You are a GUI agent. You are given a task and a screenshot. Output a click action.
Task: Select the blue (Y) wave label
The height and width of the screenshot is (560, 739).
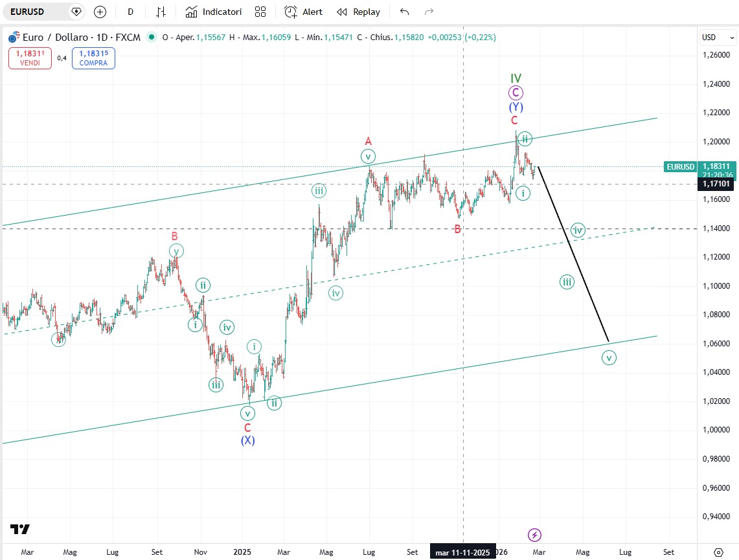point(516,107)
